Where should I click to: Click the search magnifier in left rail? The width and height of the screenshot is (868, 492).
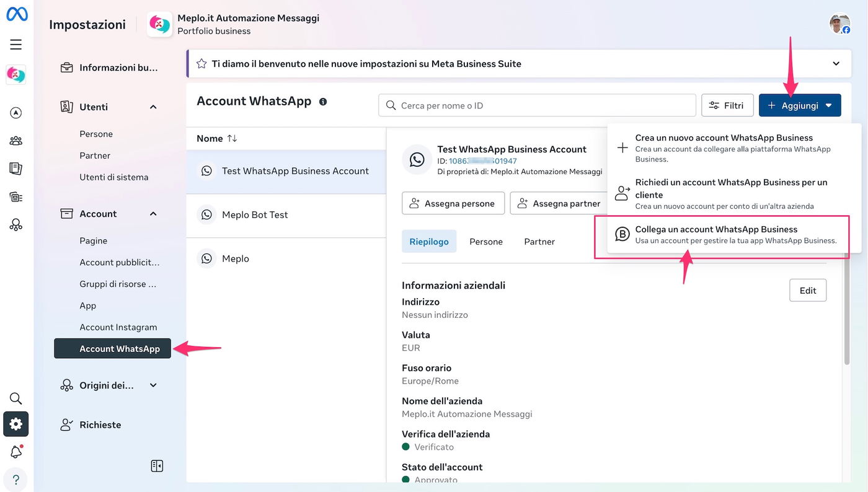point(16,398)
